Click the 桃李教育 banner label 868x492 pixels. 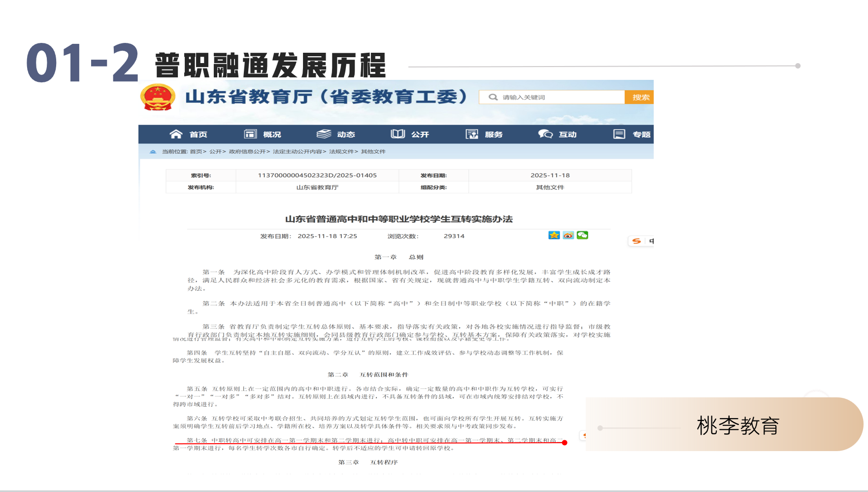737,425
